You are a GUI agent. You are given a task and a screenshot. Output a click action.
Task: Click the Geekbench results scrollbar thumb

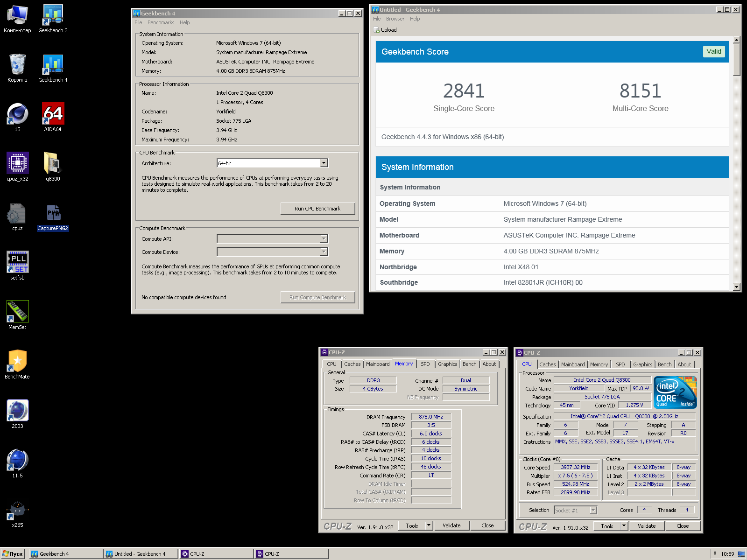(737, 60)
